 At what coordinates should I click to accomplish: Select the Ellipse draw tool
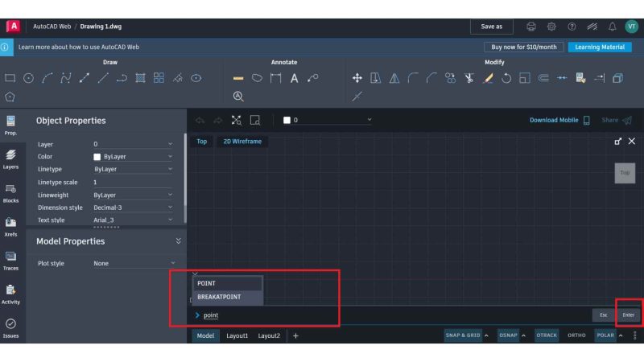[196, 78]
